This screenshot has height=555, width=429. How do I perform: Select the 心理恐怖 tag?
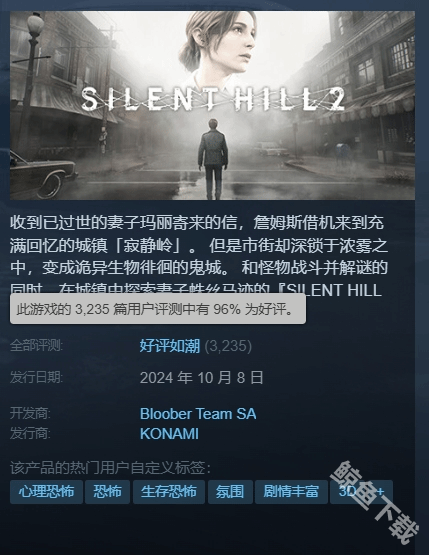tap(46, 492)
